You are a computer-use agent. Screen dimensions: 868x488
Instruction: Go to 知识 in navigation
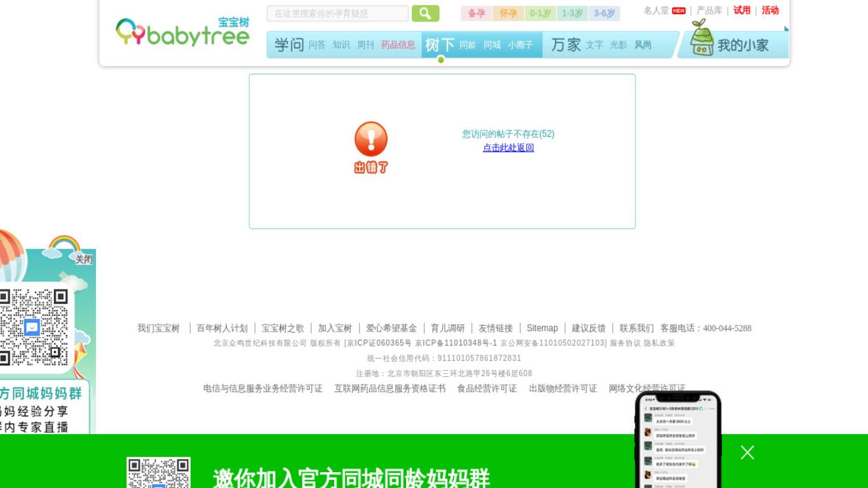(x=341, y=45)
